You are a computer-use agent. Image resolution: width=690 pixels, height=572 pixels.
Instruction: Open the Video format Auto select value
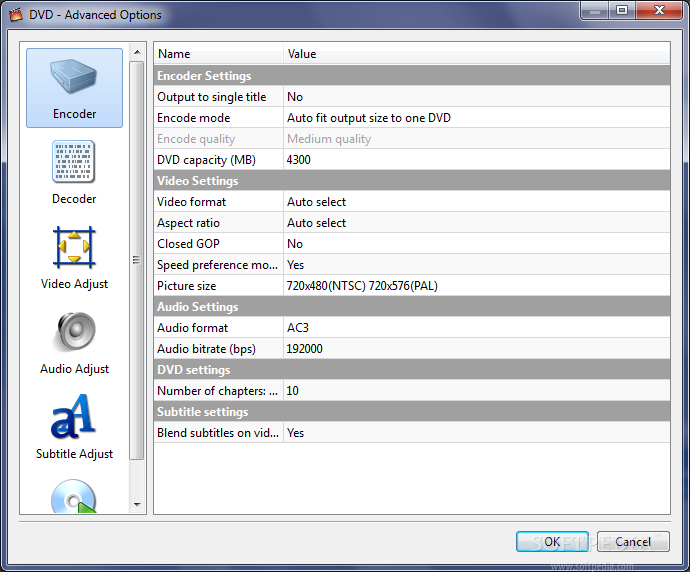(477, 202)
